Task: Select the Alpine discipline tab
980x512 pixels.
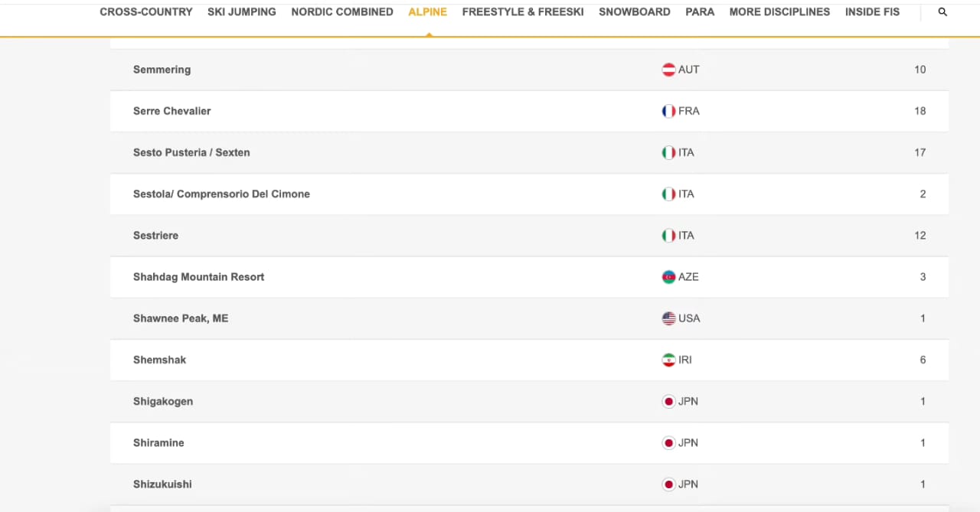Action: click(x=427, y=12)
